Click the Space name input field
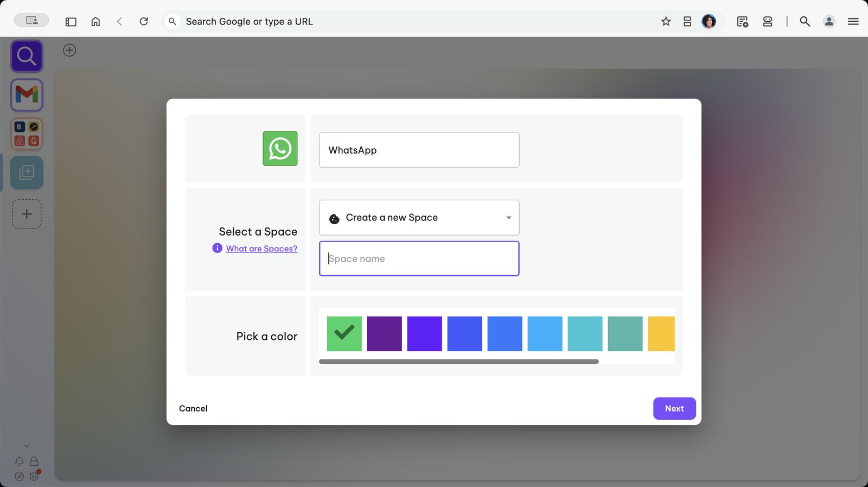 coord(419,259)
